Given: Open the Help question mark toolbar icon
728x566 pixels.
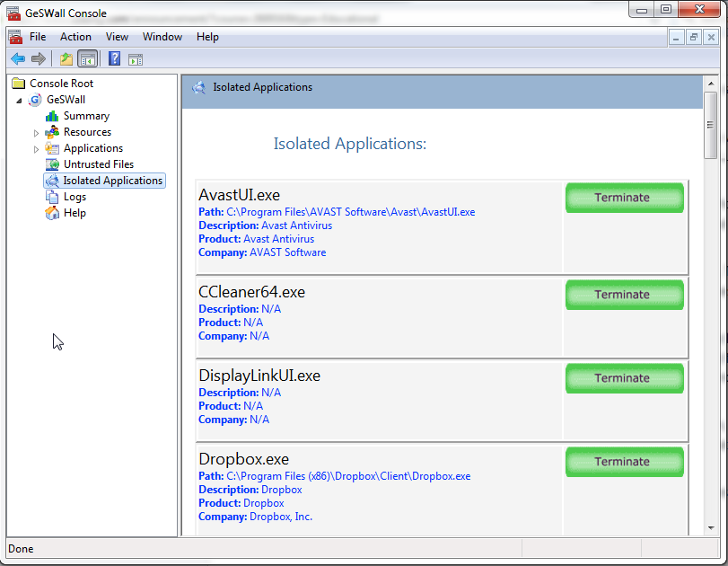Looking at the screenshot, I should click(114, 58).
